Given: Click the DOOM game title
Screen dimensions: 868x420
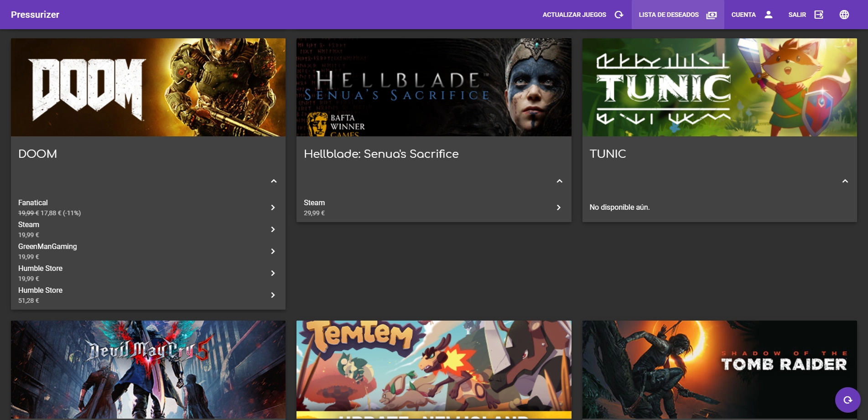Looking at the screenshot, I should 38,154.
